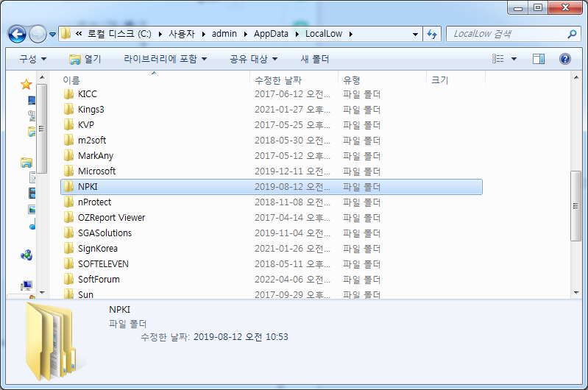
Task: Click the file list scrollbar thumb
Action: (575, 206)
